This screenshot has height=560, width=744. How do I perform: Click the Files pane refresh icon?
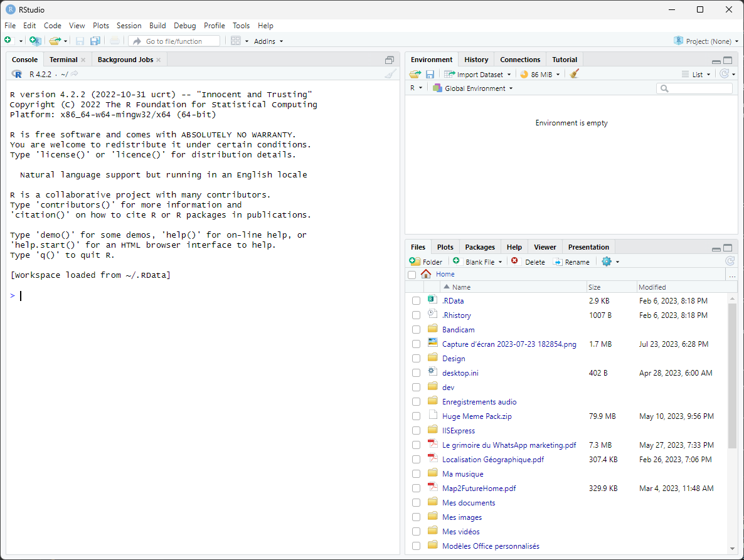tap(730, 261)
